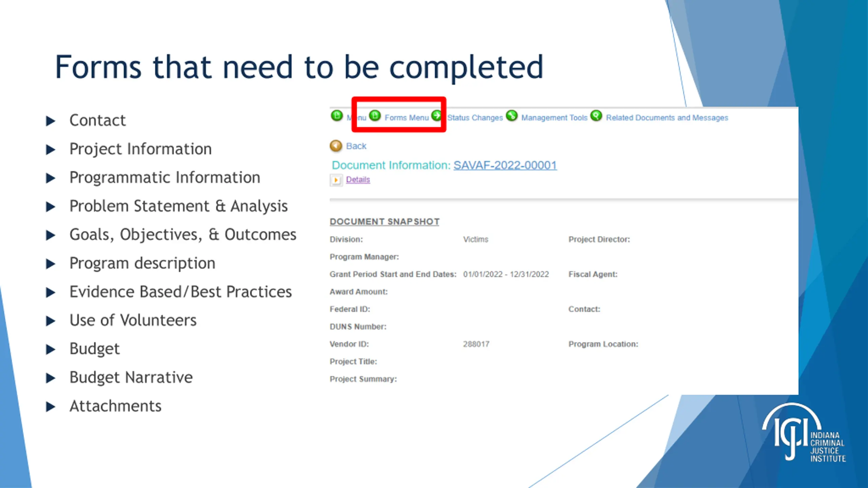Click the DOCUMENT SNAPSHOT heading
The height and width of the screenshot is (488, 868).
(x=384, y=222)
